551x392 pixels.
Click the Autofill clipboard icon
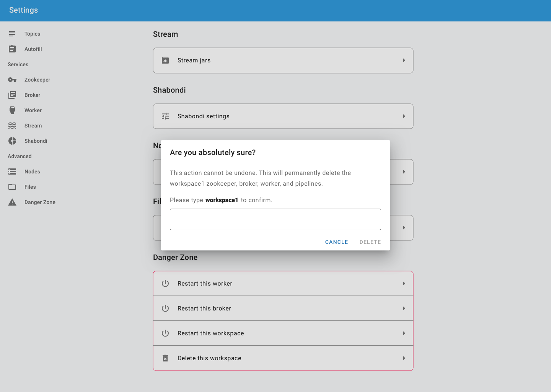coord(12,49)
